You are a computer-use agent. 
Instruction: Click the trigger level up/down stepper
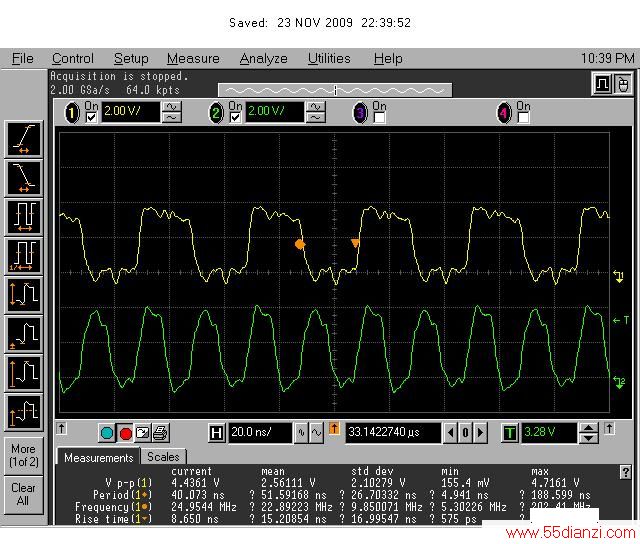pyautogui.click(x=589, y=433)
